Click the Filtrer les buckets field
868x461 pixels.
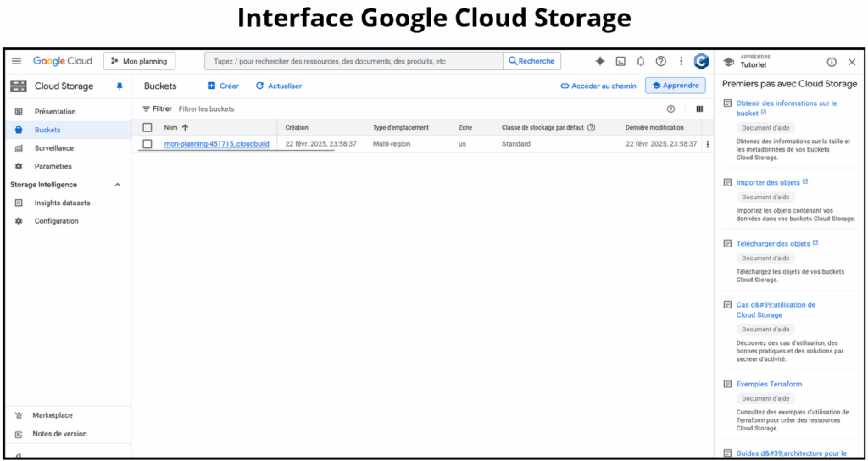click(206, 109)
